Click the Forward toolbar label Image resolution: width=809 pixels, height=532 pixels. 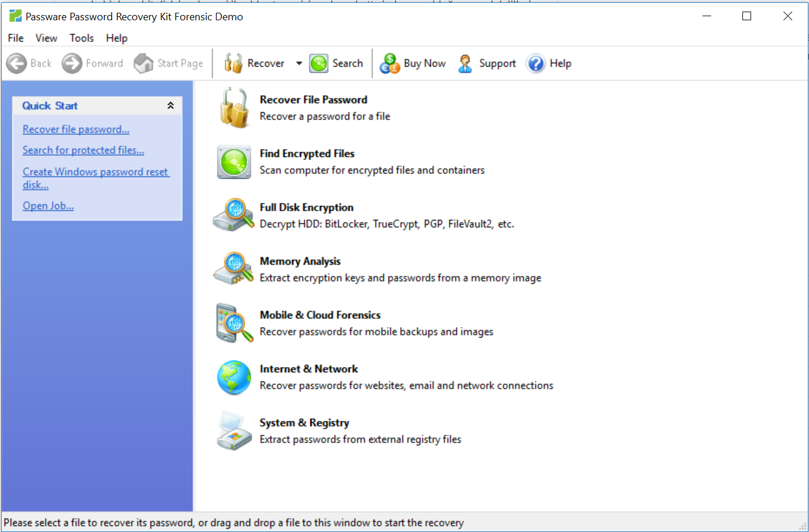(x=104, y=63)
